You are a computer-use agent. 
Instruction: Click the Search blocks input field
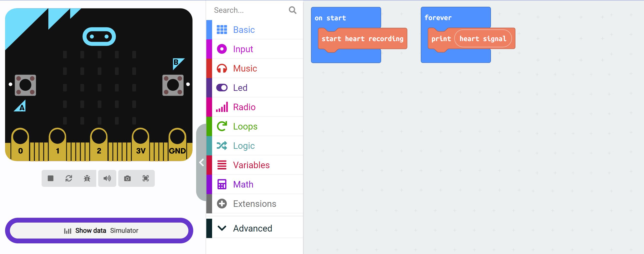[x=250, y=10]
